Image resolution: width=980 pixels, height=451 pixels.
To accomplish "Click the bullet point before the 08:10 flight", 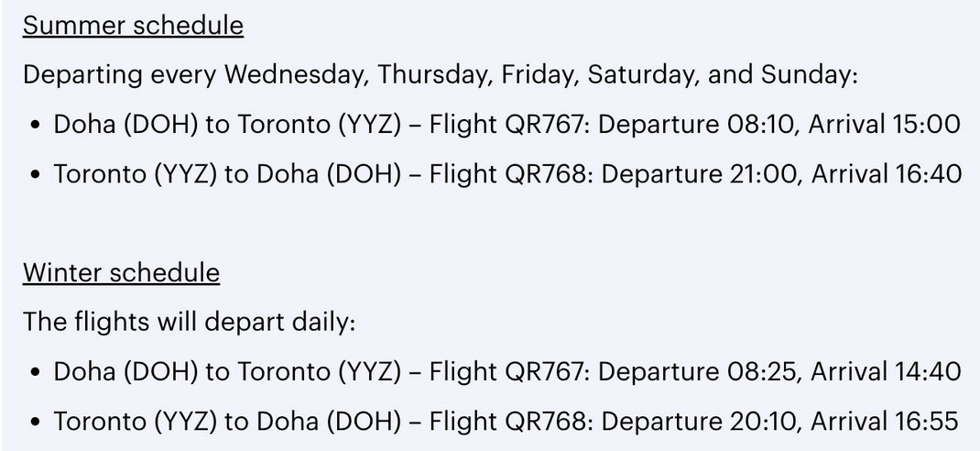I will click(35, 126).
